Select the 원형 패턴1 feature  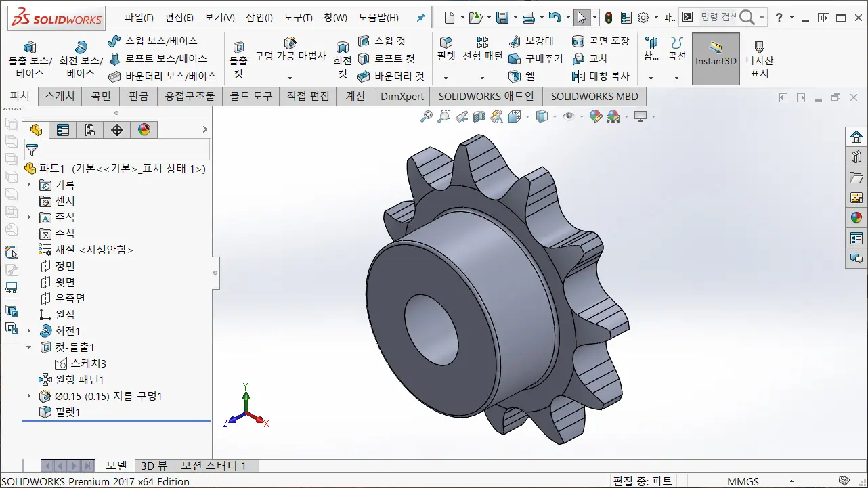tap(72, 380)
